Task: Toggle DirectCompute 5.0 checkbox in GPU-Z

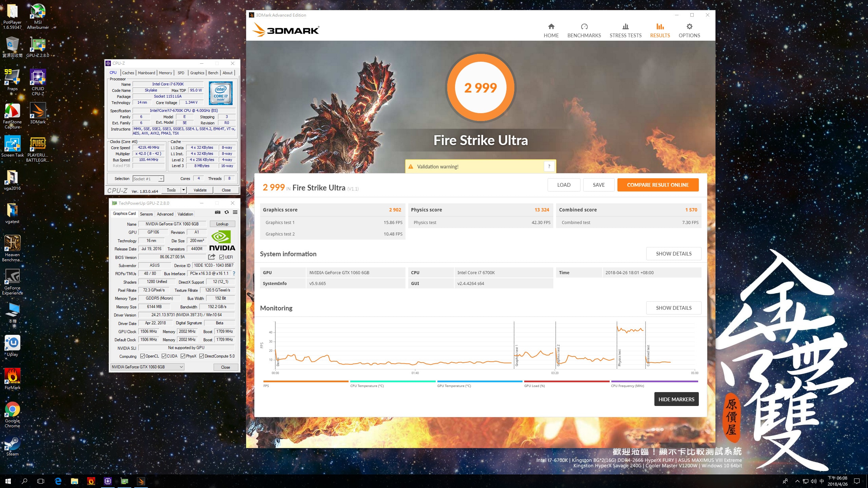Action: click(202, 356)
